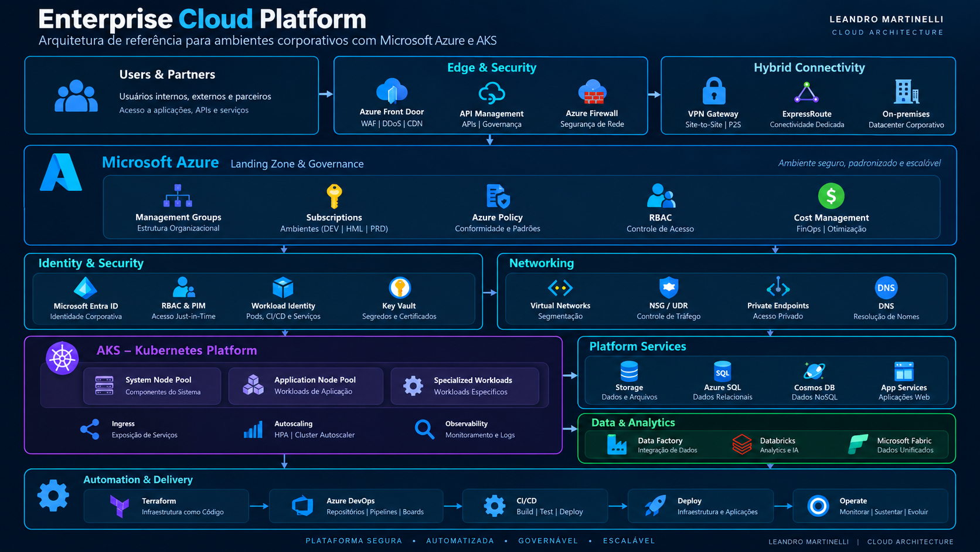Image resolution: width=980 pixels, height=552 pixels.
Task: Click the Deploy rocket icon
Action: pos(655,506)
